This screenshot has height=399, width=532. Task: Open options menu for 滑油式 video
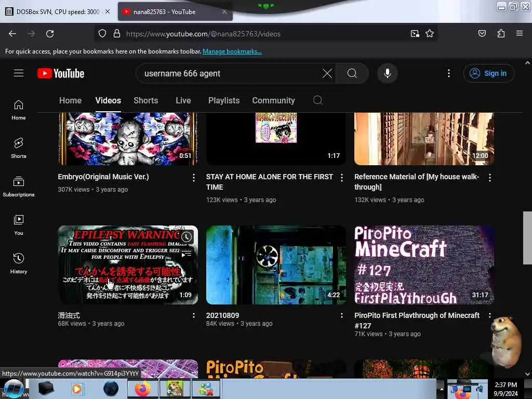coord(194,315)
